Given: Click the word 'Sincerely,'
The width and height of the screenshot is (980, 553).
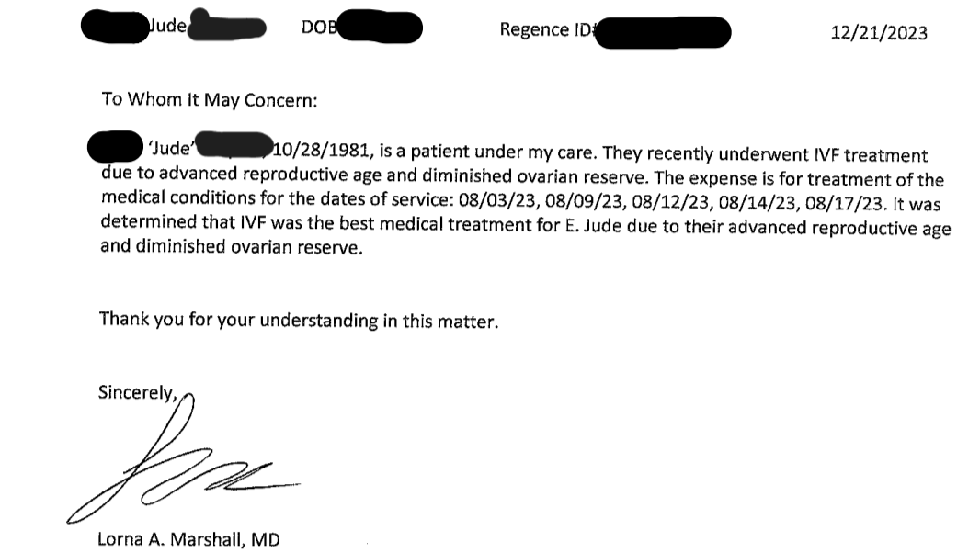Looking at the screenshot, I should pos(137,392).
